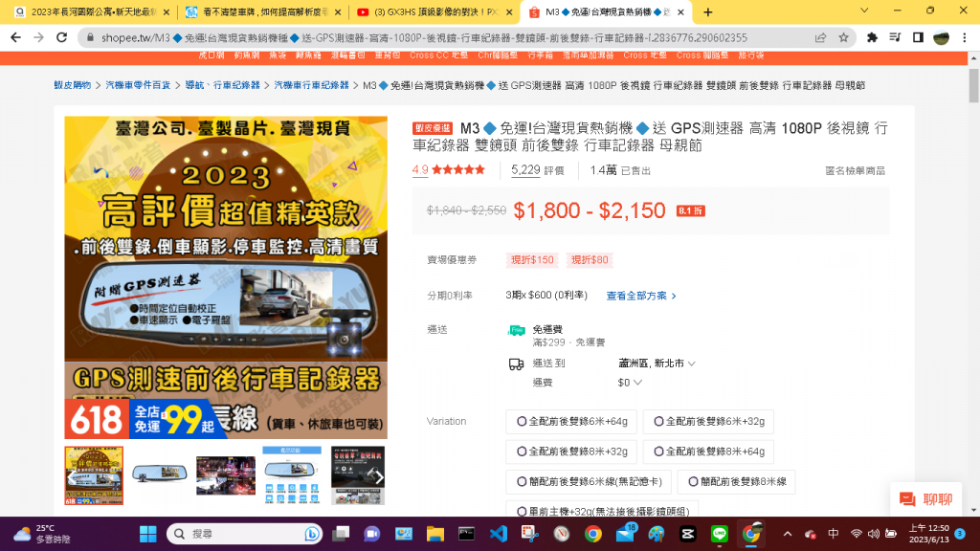
Task: Go back with the browser back arrow
Action: [x=15, y=37]
